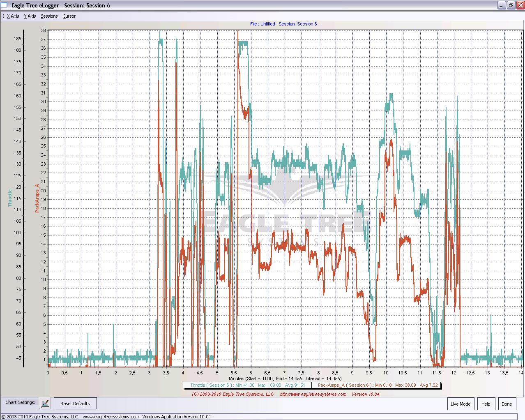This screenshot has height=420, width=525.
Task: Expand the Cursor menu
Action: 69,16
